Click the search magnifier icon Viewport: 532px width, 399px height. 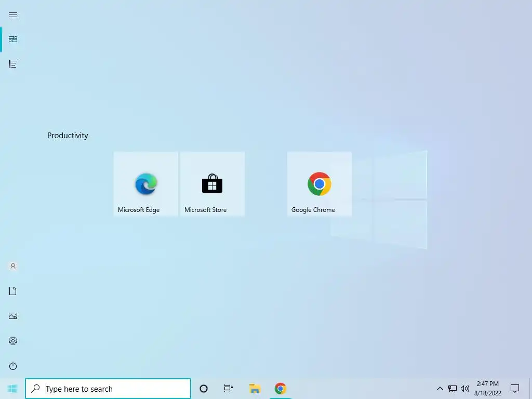tap(35, 389)
